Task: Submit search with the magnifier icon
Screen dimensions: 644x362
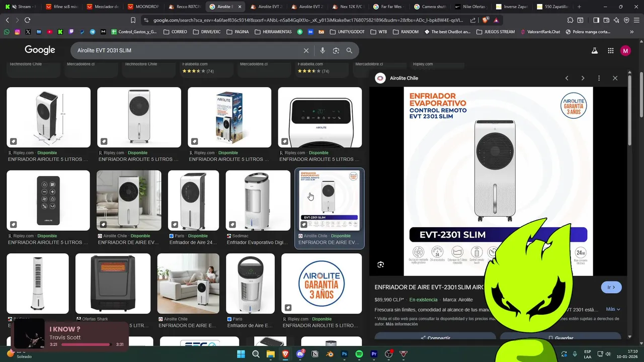Action: coord(349,50)
